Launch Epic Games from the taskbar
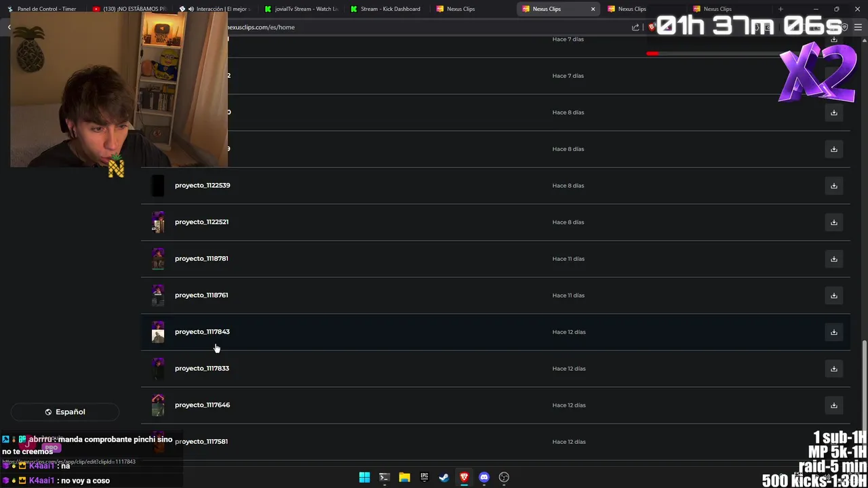The width and height of the screenshot is (868, 488). click(x=425, y=477)
